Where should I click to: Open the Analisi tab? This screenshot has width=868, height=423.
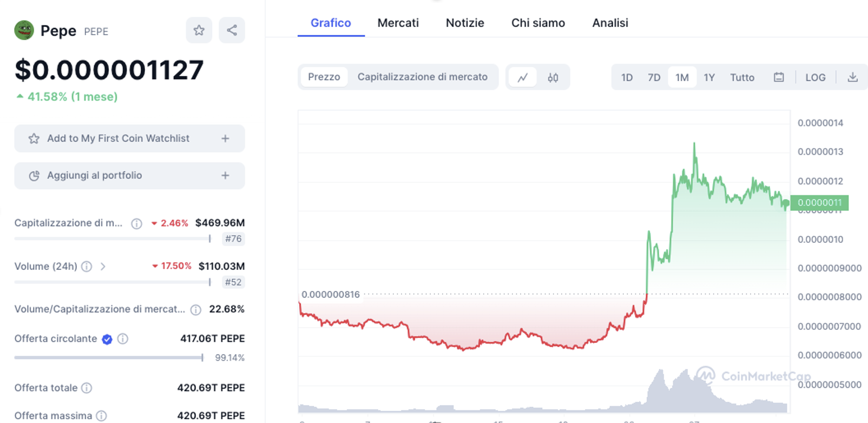tap(610, 23)
